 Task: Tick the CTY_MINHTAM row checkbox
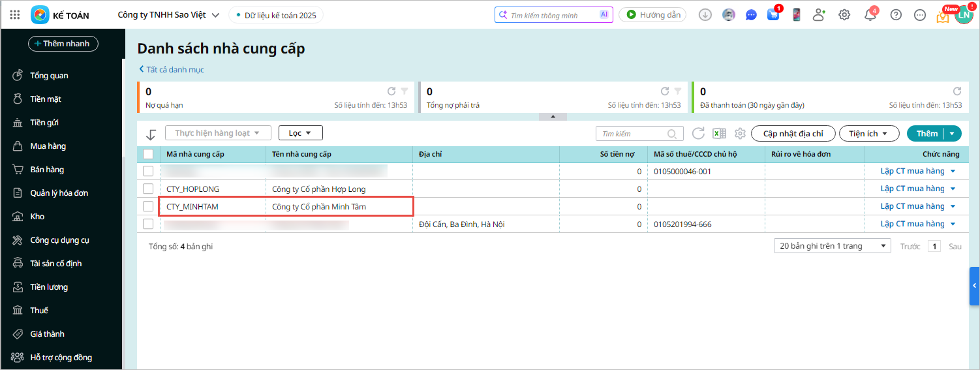(x=148, y=206)
